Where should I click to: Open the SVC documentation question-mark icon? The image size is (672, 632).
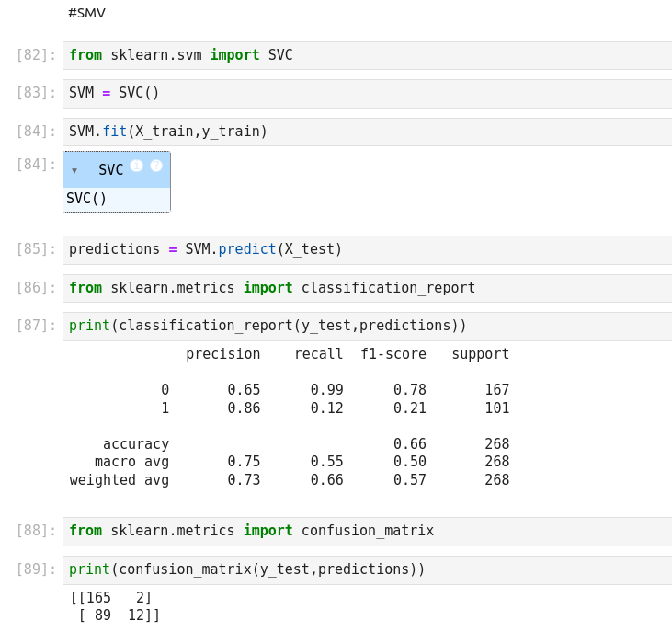tap(156, 166)
